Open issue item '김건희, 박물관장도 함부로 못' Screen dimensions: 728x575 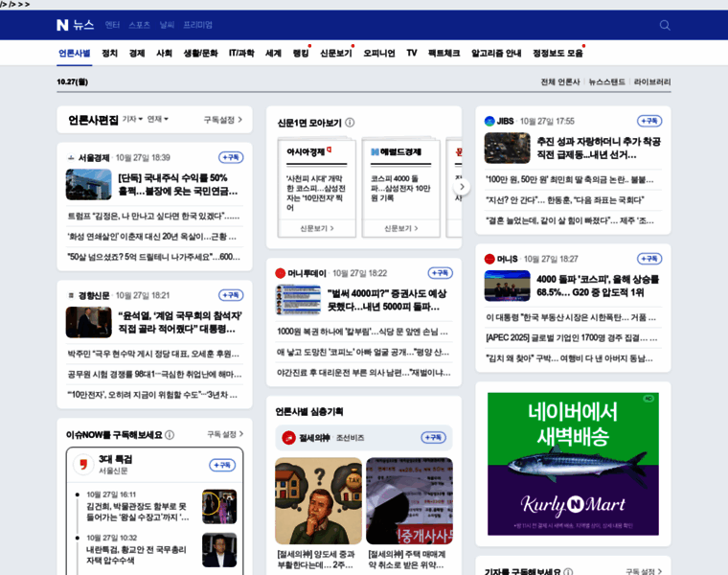click(x=137, y=512)
